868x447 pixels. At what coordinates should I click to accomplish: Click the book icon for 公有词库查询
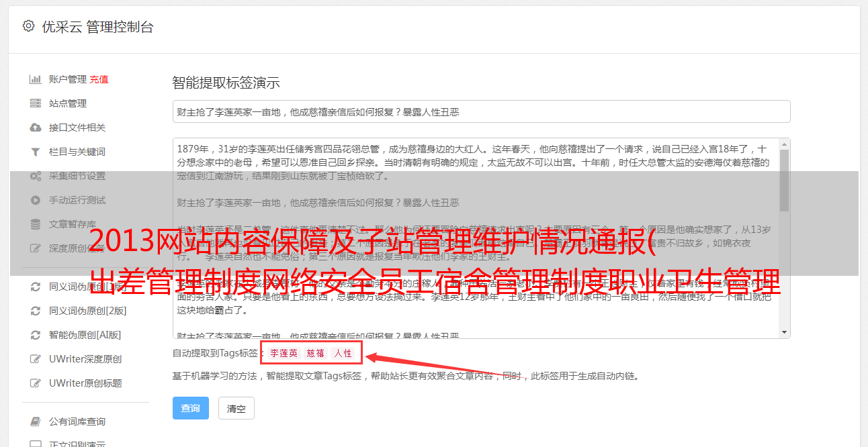[36, 421]
